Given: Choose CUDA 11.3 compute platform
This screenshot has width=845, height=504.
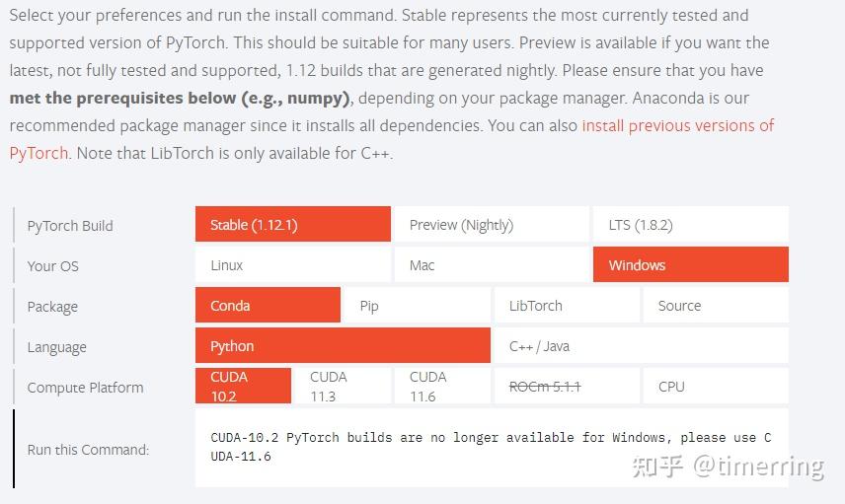Looking at the screenshot, I should (x=342, y=387).
